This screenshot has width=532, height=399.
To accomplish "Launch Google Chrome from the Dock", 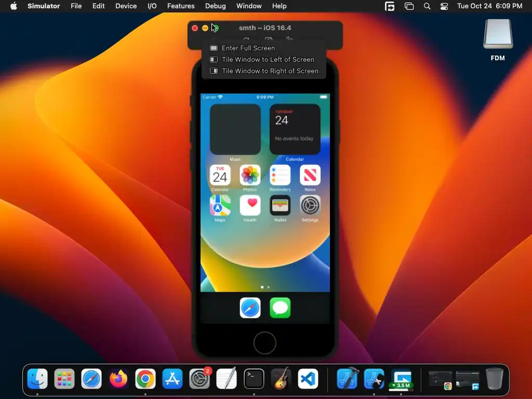I will (x=145, y=379).
